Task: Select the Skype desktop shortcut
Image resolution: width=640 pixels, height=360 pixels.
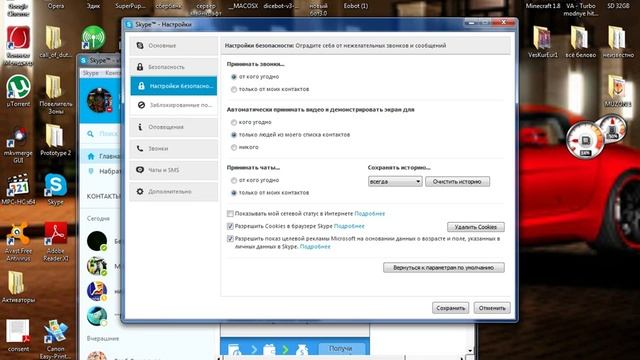Action: (56, 189)
